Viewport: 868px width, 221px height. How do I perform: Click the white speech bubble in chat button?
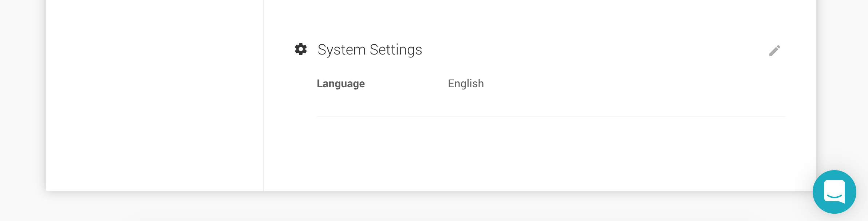(x=835, y=191)
